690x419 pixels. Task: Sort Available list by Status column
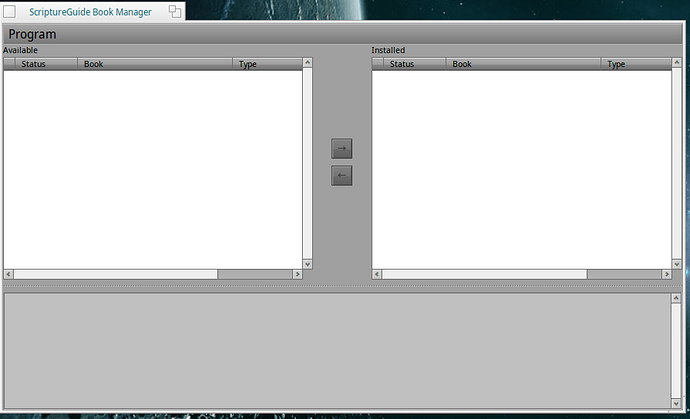coord(46,64)
